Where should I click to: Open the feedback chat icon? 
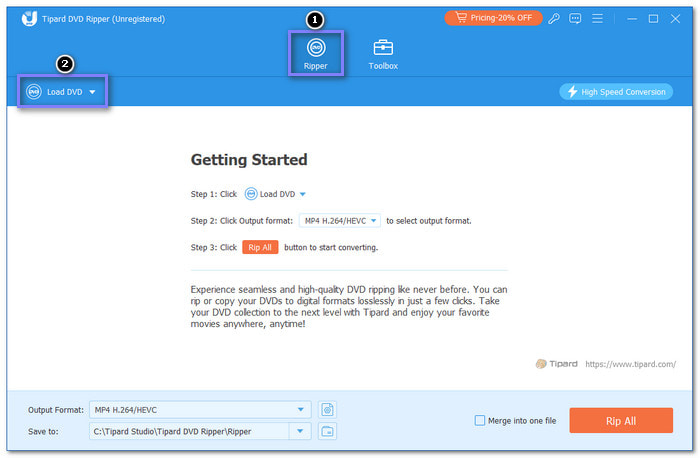(x=575, y=18)
